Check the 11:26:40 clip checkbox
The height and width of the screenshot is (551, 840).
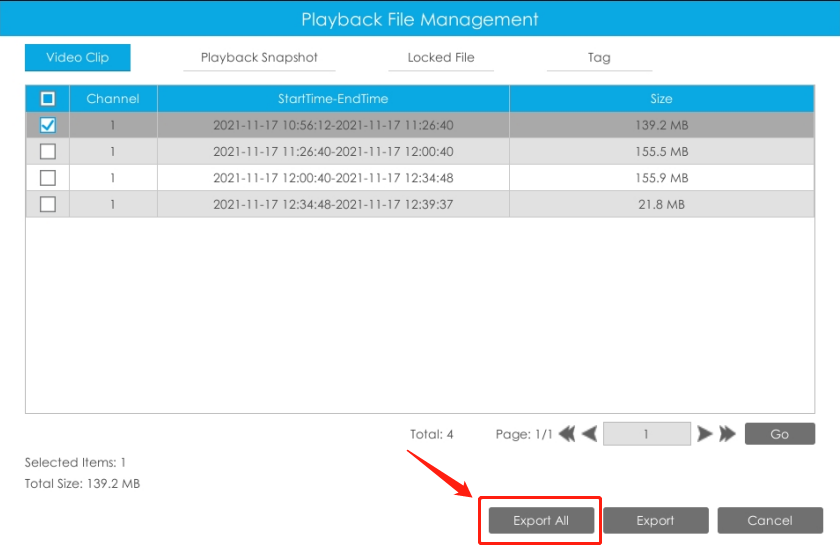(x=48, y=152)
